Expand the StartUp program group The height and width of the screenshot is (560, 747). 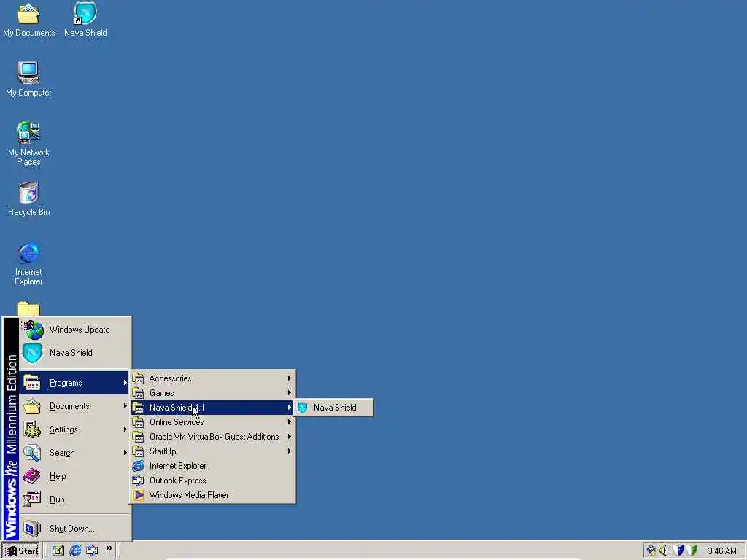click(212, 451)
